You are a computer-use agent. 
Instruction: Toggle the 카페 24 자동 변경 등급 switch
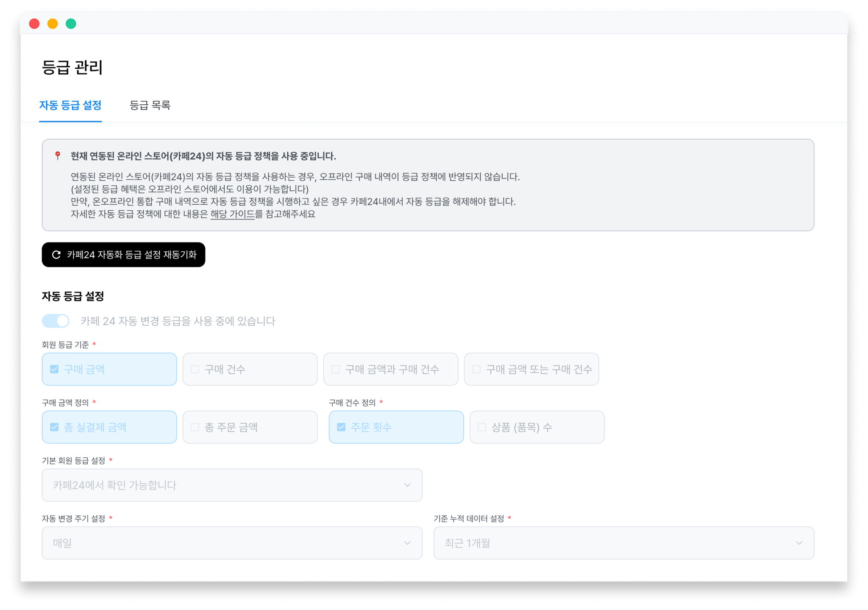pos(56,321)
